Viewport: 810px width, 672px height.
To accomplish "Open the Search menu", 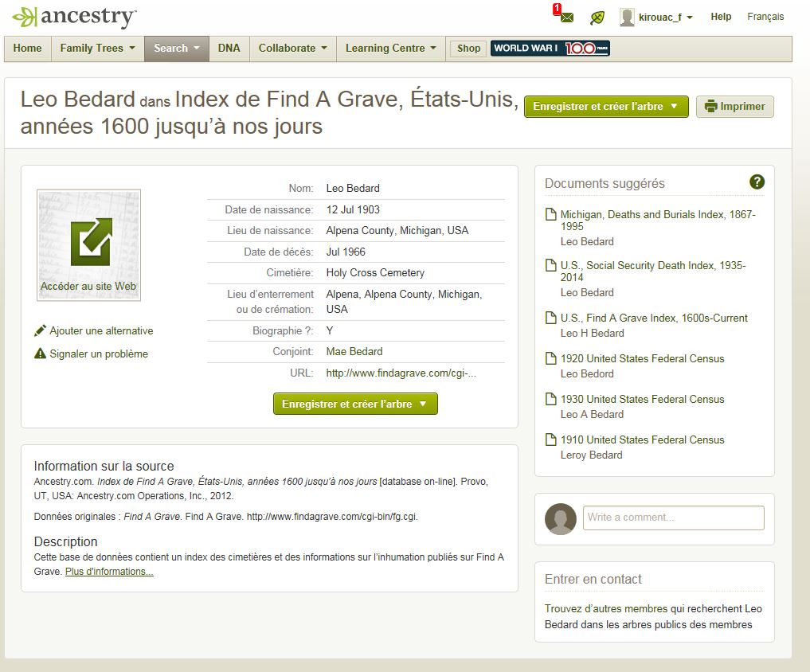I will [x=177, y=48].
